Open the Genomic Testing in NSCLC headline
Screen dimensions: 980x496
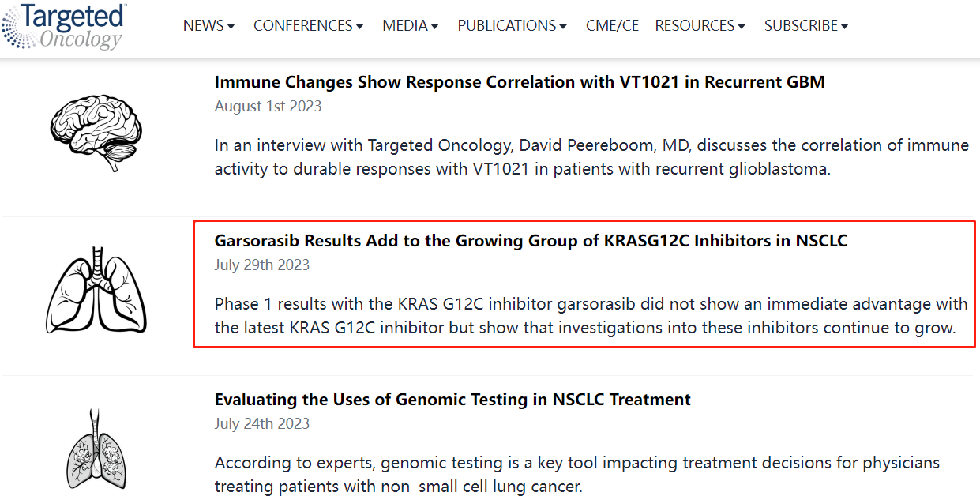452,400
